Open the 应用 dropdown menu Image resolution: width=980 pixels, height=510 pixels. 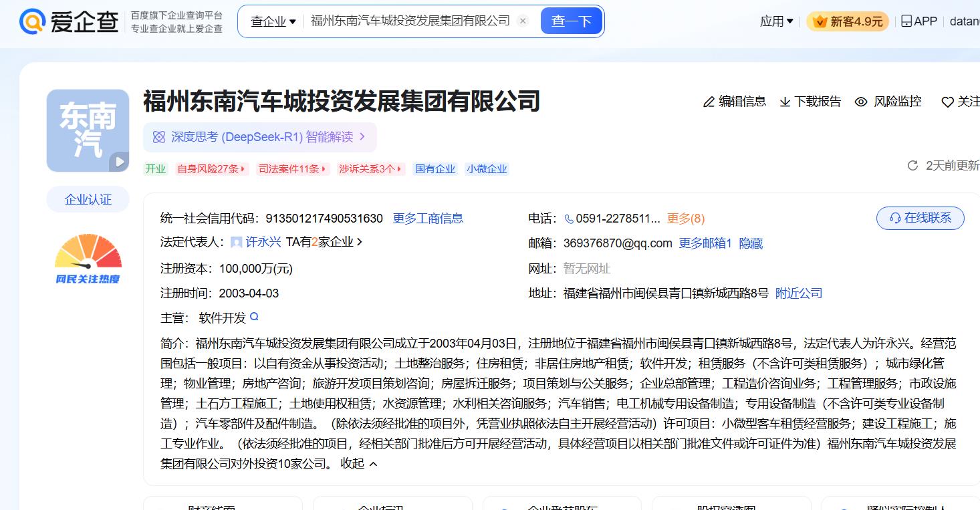pyautogui.click(x=776, y=21)
